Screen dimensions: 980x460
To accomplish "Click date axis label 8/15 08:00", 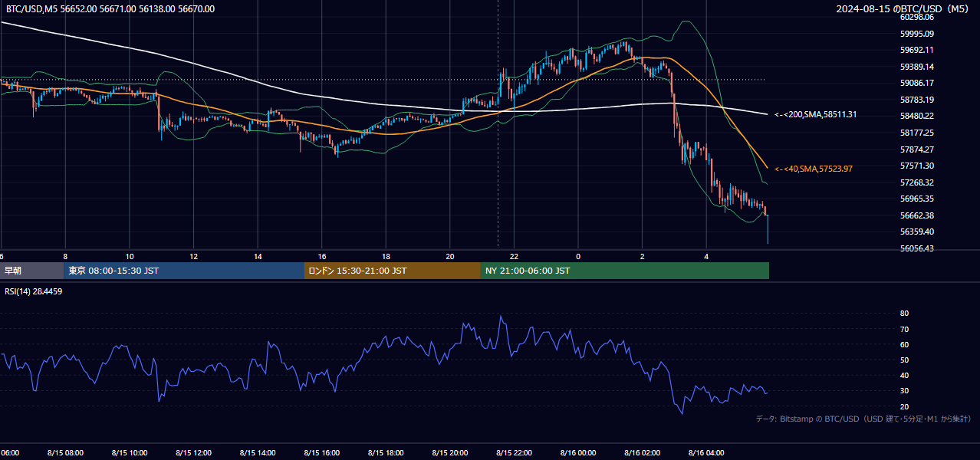I will (x=65, y=453).
